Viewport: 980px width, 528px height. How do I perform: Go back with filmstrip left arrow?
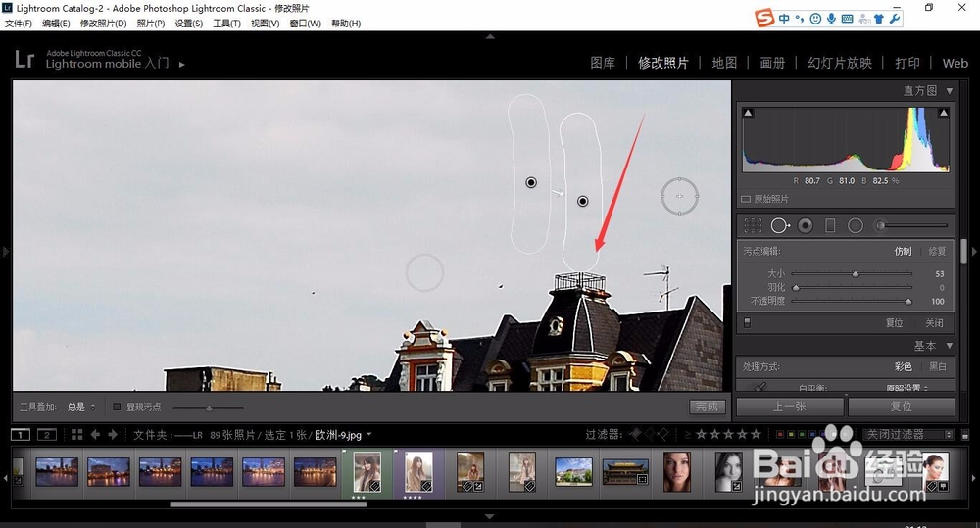tap(95, 434)
